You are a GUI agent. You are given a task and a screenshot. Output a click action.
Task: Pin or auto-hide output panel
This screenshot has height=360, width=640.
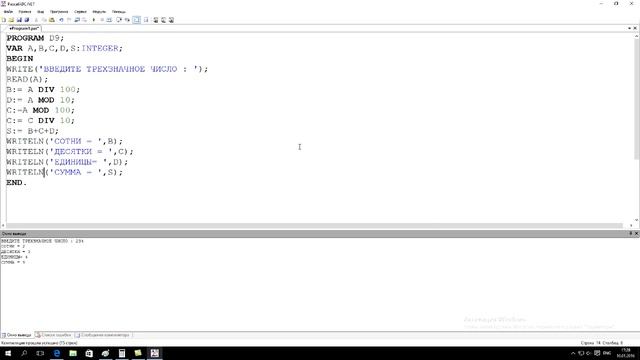[x=630, y=233]
